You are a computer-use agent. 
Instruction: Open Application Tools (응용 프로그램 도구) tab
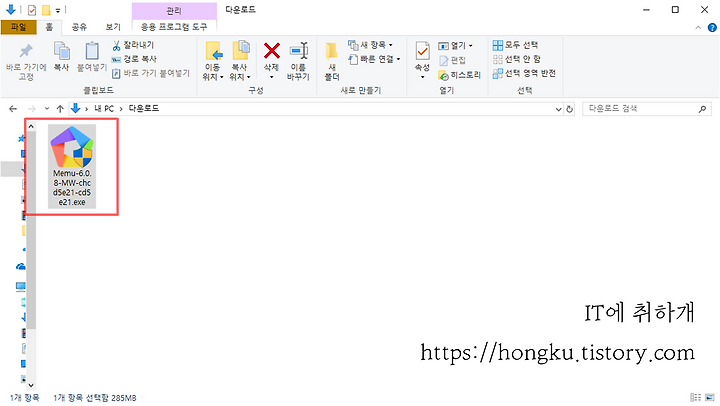(x=174, y=27)
